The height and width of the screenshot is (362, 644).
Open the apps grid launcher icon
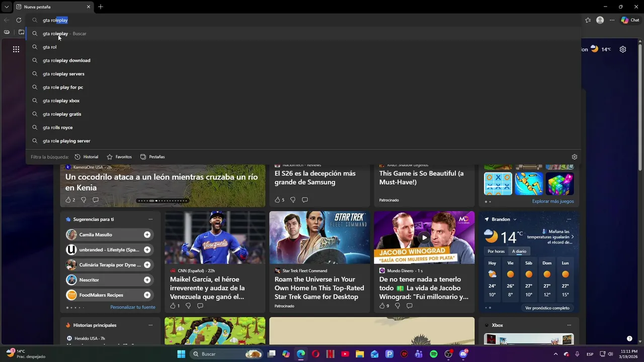tap(16, 49)
